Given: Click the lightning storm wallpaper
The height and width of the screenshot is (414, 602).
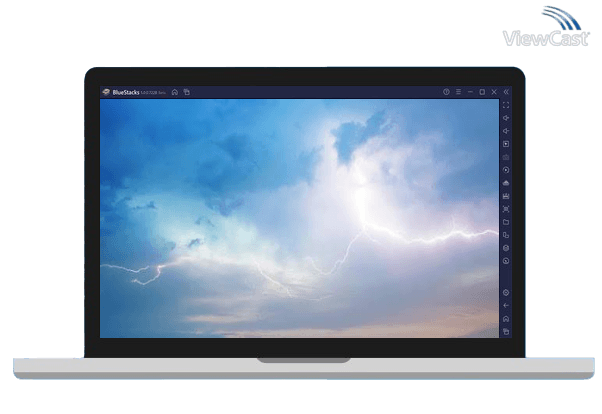Looking at the screenshot, I should pos(298,218).
